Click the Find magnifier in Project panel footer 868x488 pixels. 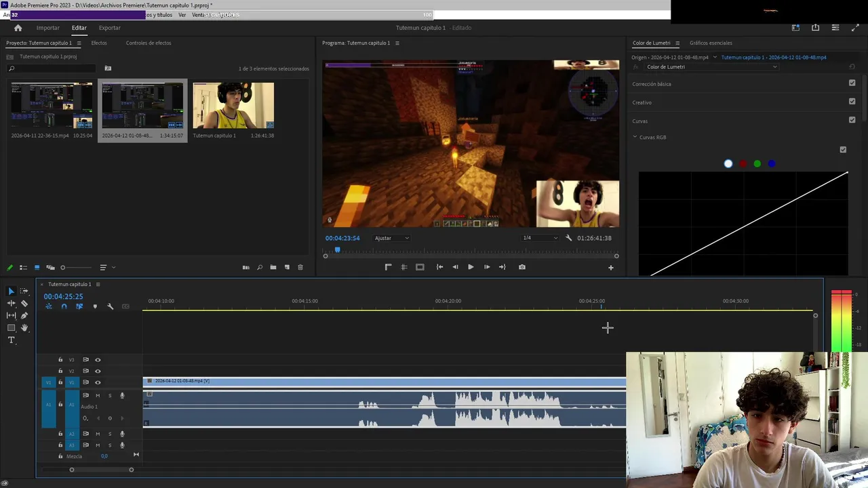click(x=260, y=268)
